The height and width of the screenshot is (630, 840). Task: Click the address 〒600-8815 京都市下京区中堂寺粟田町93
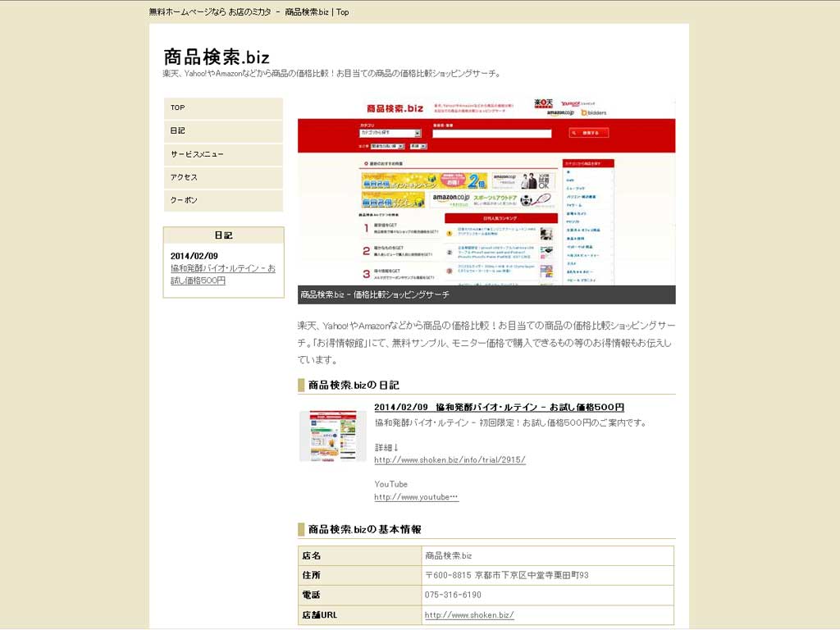click(507, 575)
